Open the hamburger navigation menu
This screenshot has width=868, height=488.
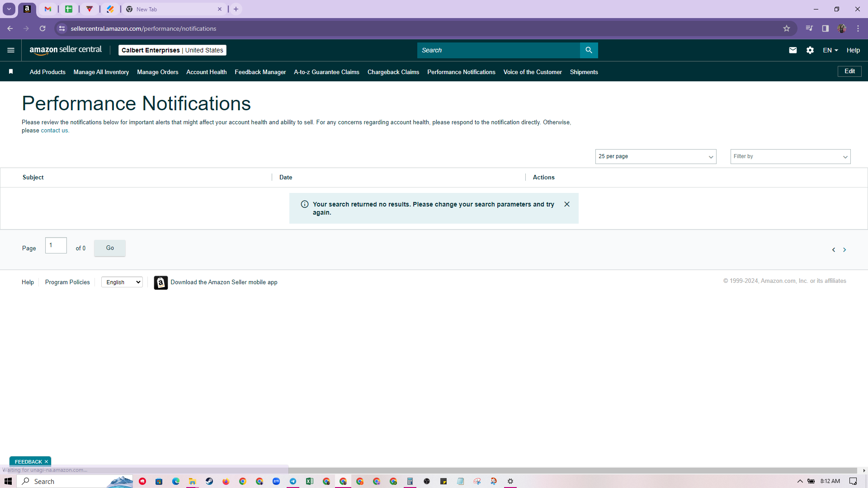pyautogui.click(x=11, y=50)
